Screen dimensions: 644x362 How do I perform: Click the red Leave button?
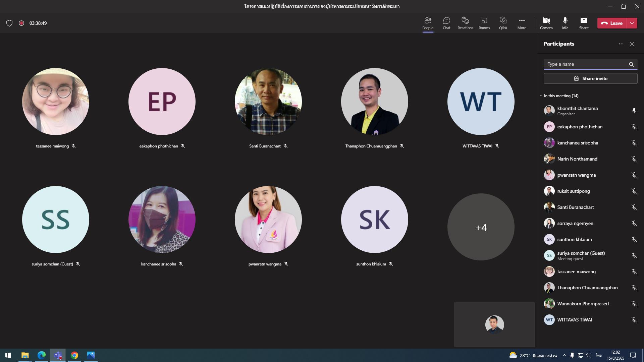pyautogui.click(x=612, y=23)
